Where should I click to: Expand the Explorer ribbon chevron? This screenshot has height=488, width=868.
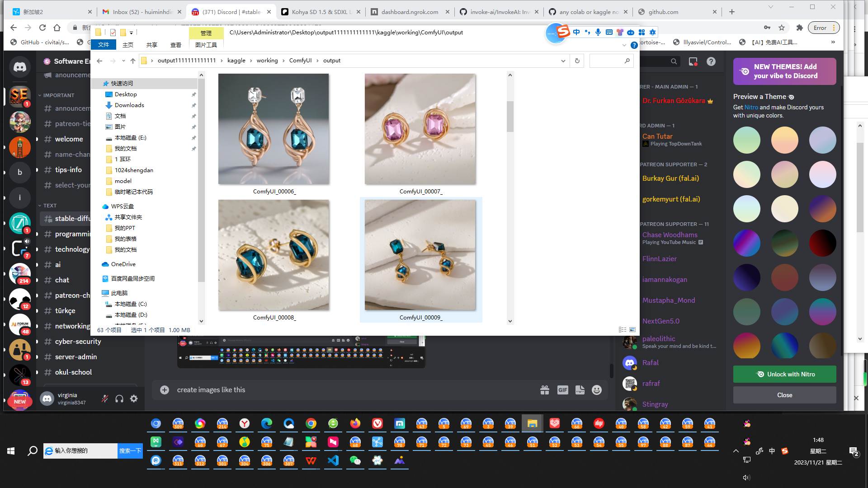624,45
